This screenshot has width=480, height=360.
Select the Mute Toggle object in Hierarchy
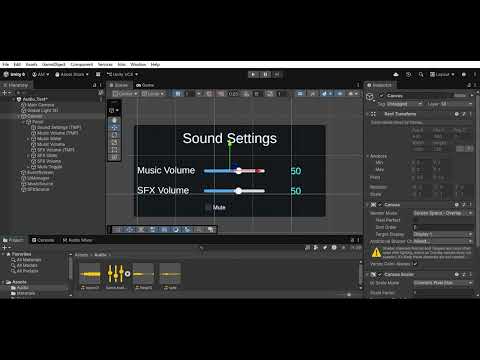[x=47, y=167]
